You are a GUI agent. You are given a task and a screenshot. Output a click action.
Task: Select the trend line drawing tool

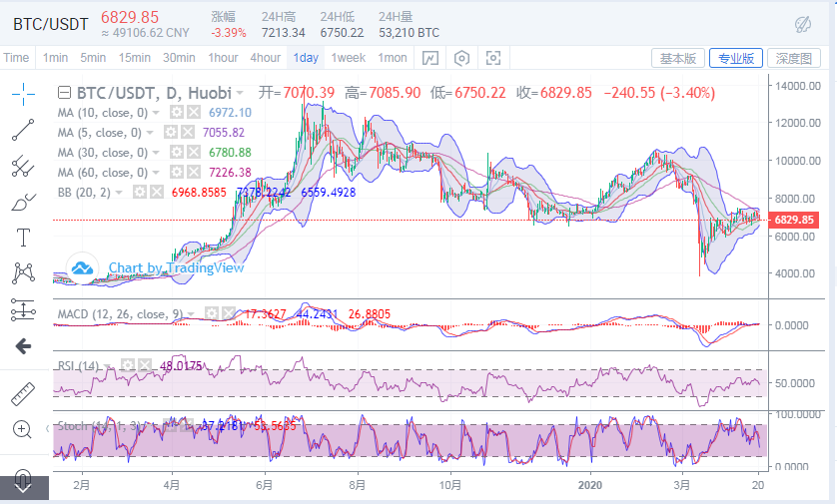pyautogui.click(x=23, y=130)
